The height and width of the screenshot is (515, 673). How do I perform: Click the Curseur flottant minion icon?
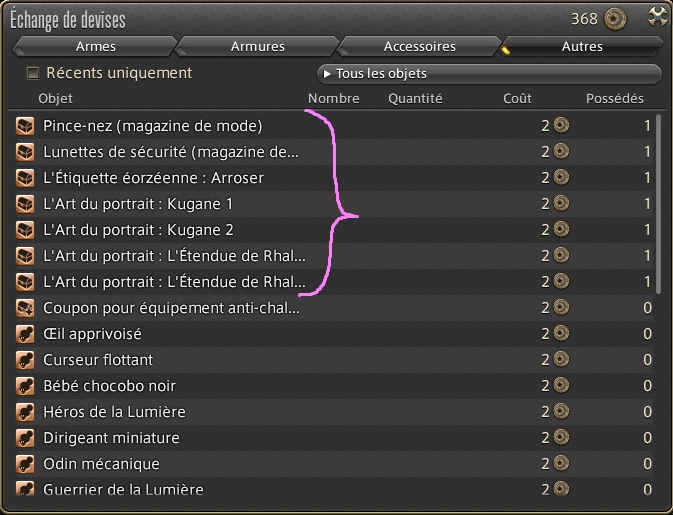coord(25,360)
